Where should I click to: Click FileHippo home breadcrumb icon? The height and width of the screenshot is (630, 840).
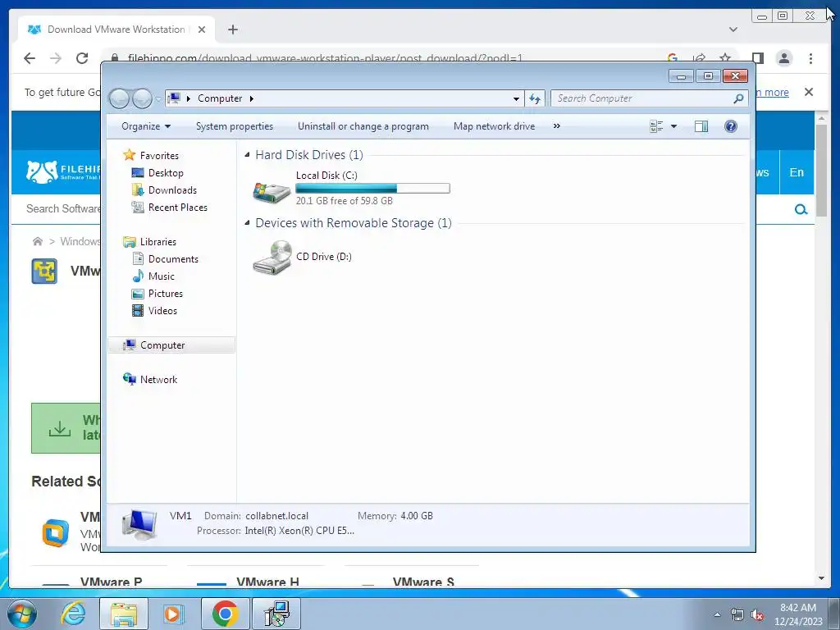pyautogui.click(x=38, y=241)
